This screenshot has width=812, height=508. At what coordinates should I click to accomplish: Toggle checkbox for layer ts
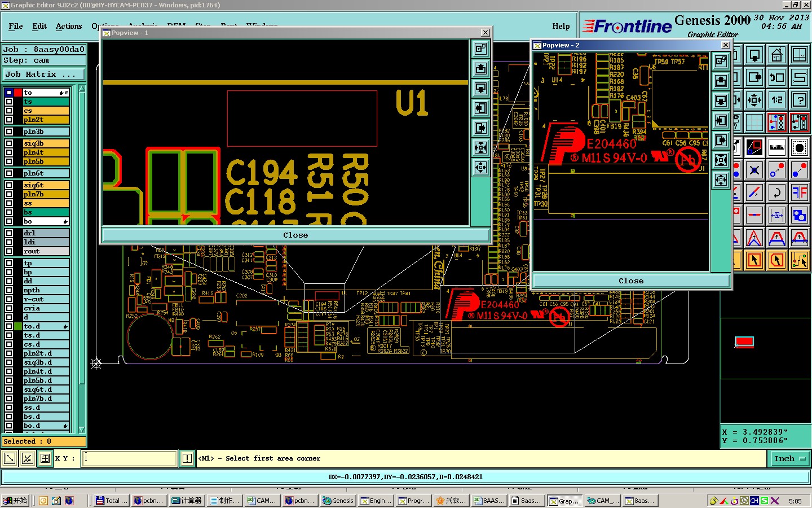pos(9,102)
